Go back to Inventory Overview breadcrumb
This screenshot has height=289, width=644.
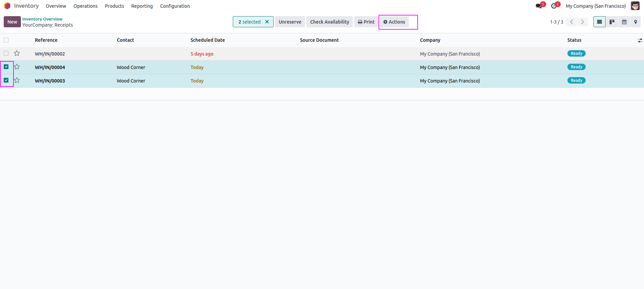pos(43,19)
